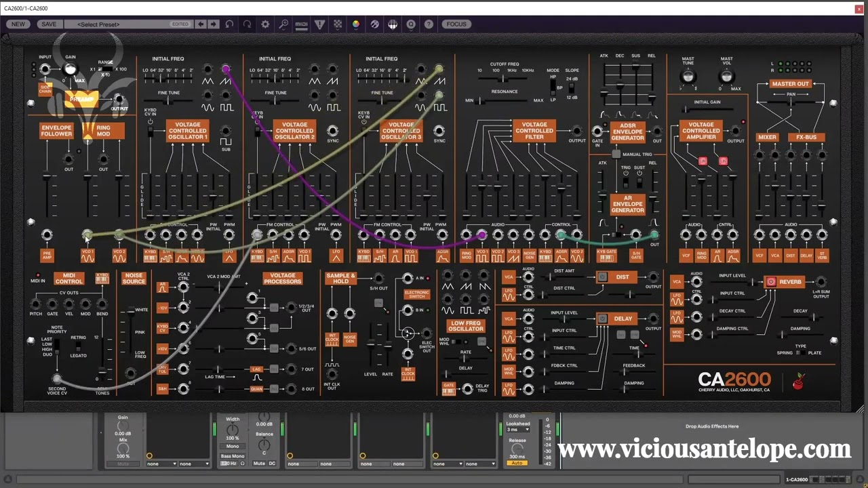Enable FOCUS view

tap(456, 24)
